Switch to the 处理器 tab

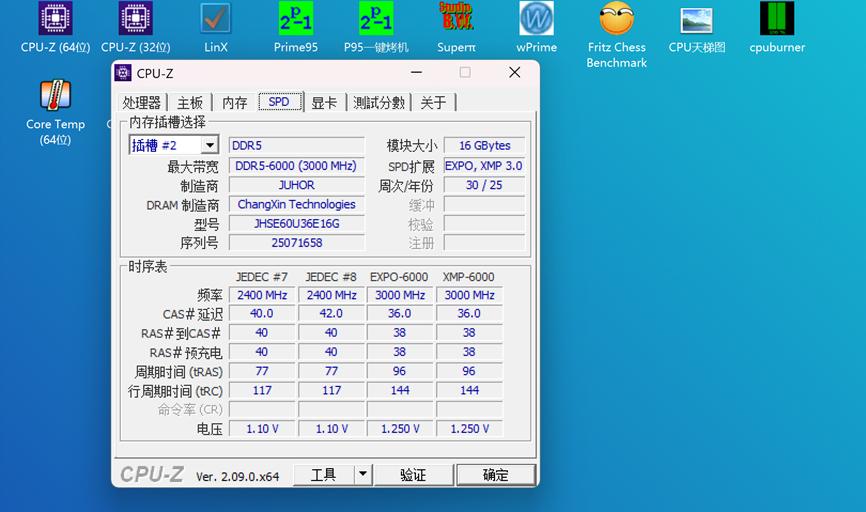coord(142,102)
